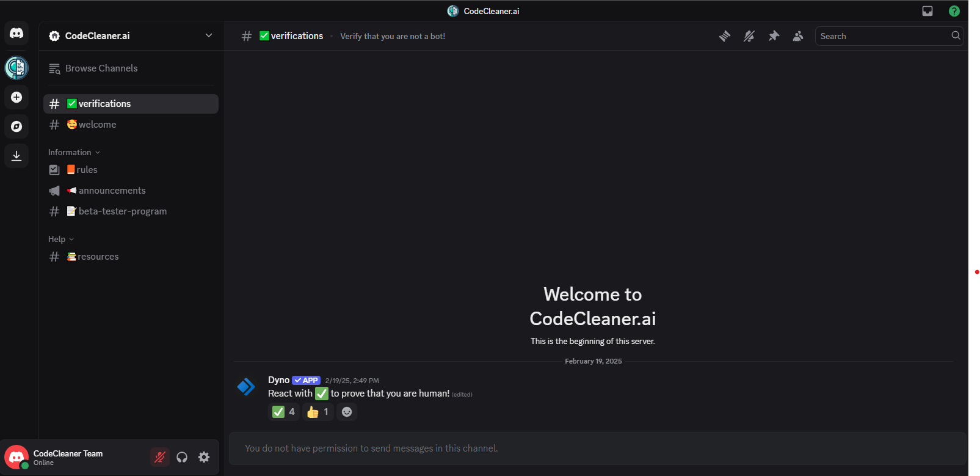Screen dimensions: 980x476
Task: Click the APP verified badge
Action: (306, 380)
